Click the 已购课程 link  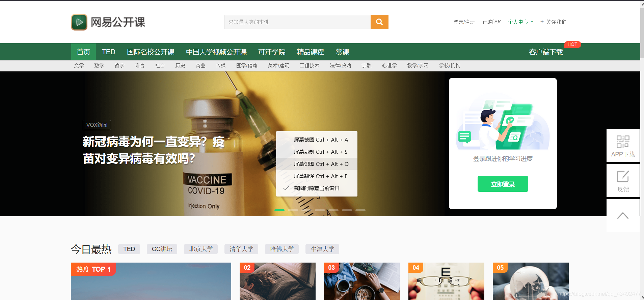(492, 22)
